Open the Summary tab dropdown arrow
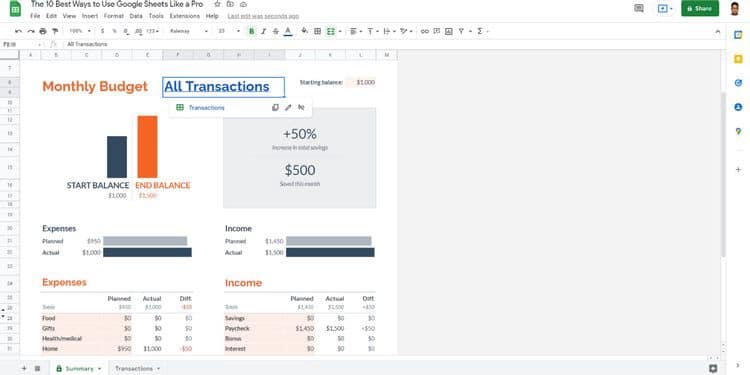Viewport: 750px width, 375px height. pyautogui.click(x=99, y=369)
